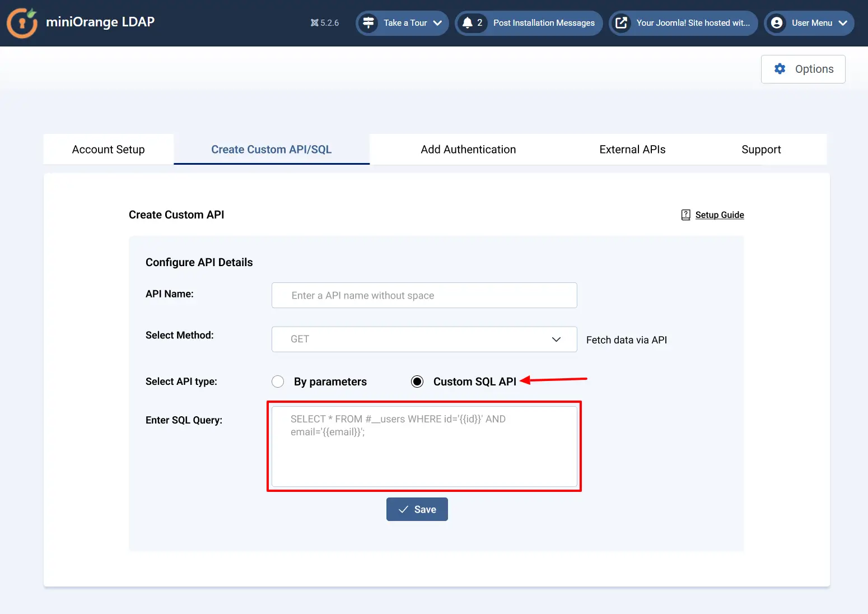Image resolution: width=868 pixels, height=614 pixels.
Task: Click the User Menu avatar icon
Action: pyautogui.click(x=777, y=23)
